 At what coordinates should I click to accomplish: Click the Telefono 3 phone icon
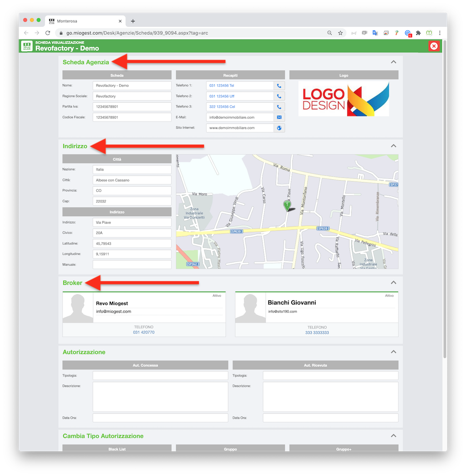pos(279,107)
